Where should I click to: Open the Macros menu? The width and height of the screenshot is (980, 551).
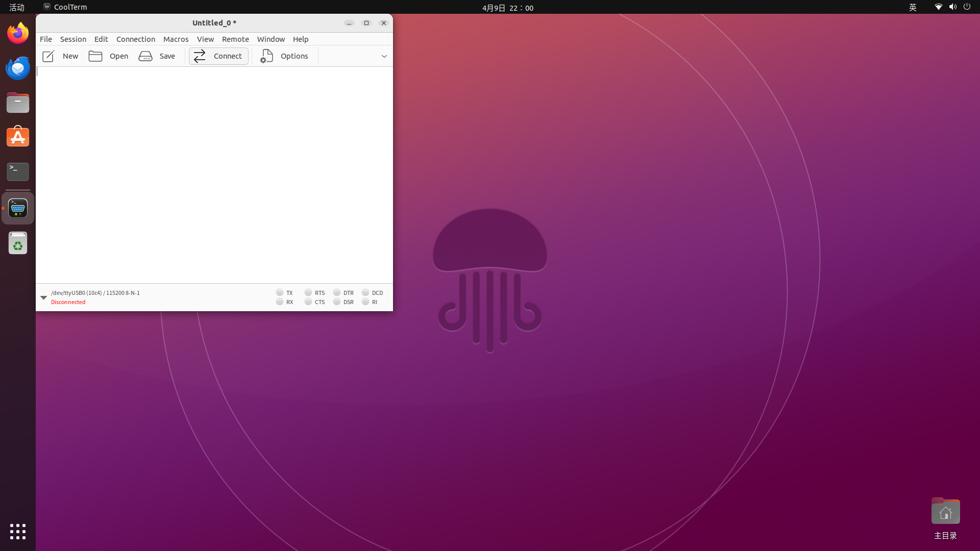[x=176, y=39]
